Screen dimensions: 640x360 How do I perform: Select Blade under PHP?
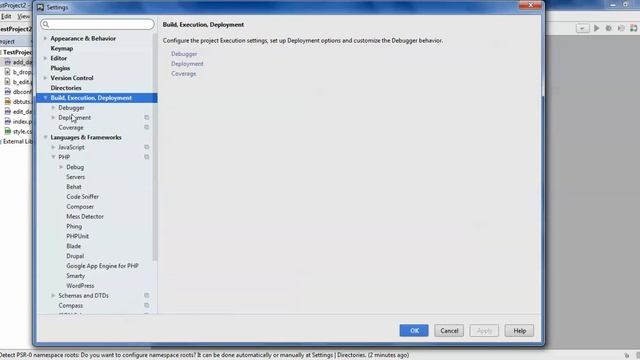(x=73, y=246)
